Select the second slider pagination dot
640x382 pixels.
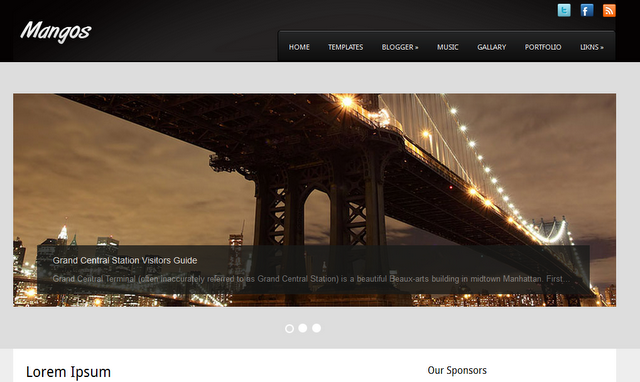click(x=302, y=328)
